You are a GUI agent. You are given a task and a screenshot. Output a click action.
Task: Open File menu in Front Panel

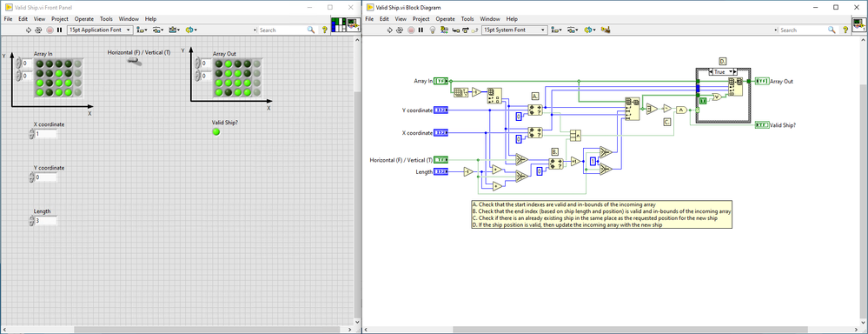coord(8,19)
